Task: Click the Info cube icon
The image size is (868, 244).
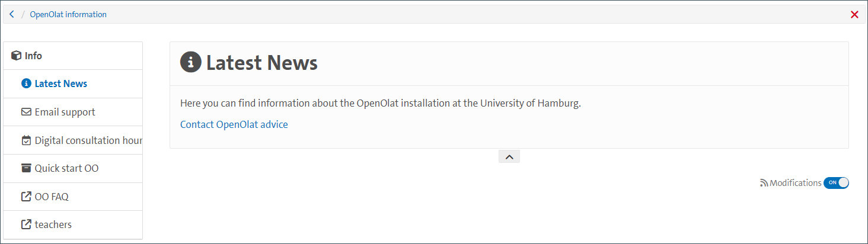Action: click(17, 56)
